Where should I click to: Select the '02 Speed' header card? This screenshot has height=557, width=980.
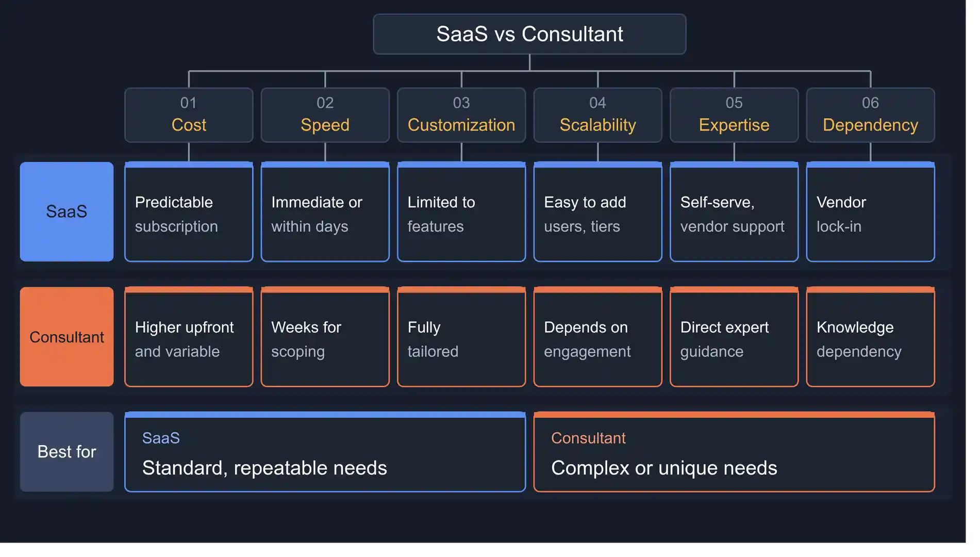tap(325, 115)
